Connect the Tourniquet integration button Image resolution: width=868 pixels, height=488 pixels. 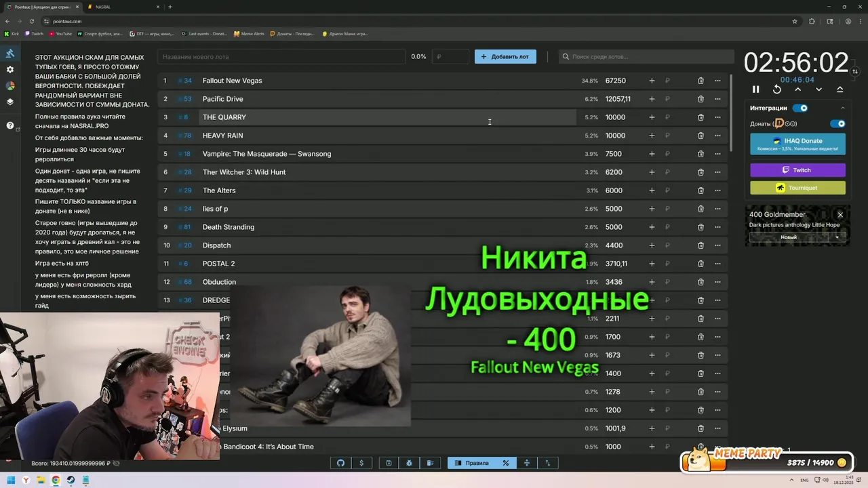pos(797,188)
